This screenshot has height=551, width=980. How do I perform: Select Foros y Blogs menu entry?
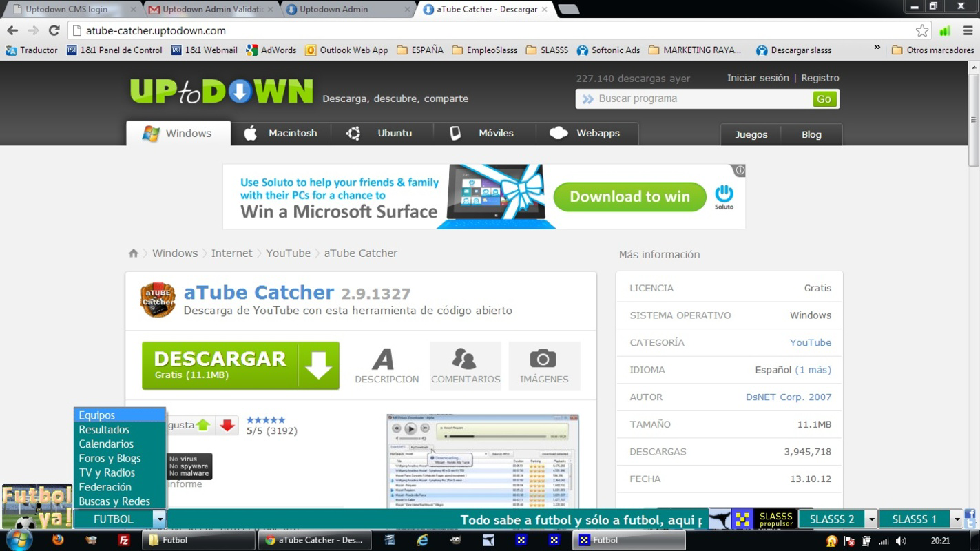coord(120,459)
